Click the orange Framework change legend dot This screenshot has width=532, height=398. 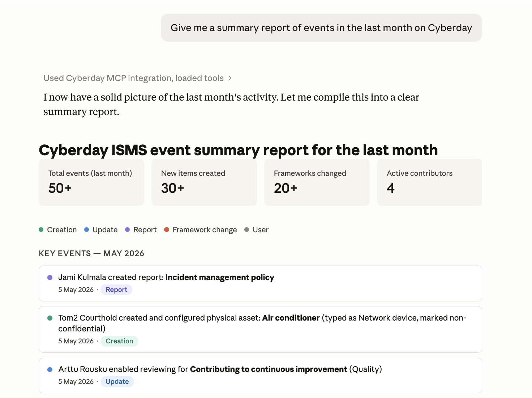pyautogui.click(x=167, y=230)
